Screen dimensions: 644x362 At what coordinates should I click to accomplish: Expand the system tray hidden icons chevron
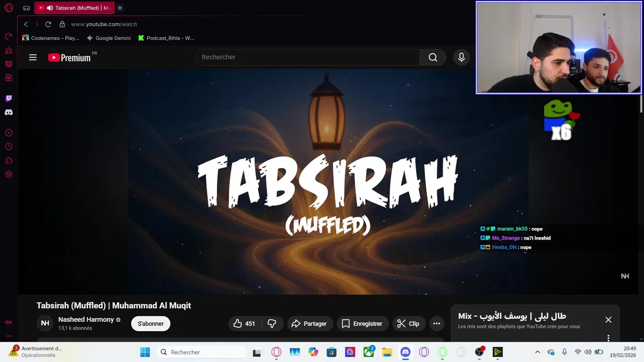point(537,352)
